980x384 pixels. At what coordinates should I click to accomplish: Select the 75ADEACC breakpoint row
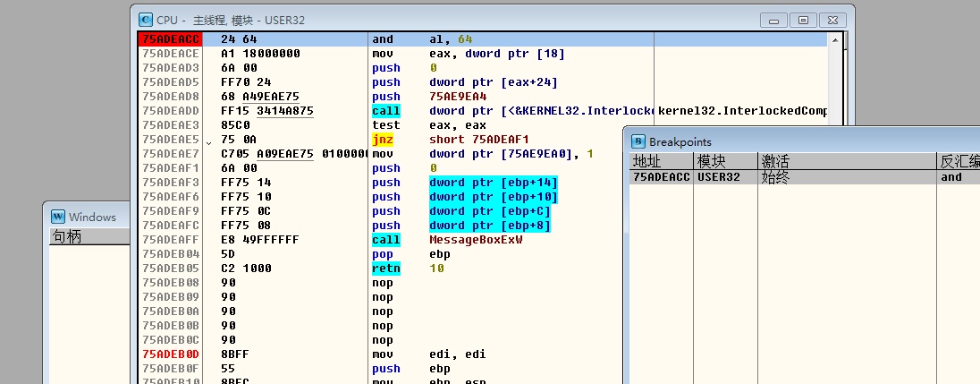661,177
